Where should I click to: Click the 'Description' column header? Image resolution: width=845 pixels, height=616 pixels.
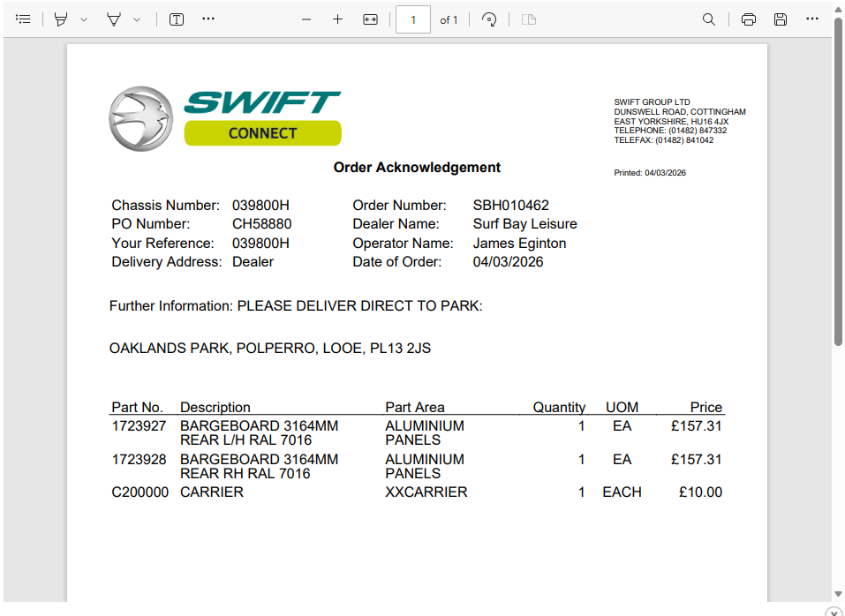click(x=215, y=407)
